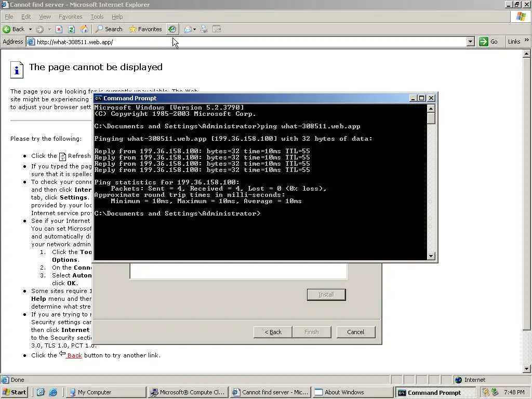Click the < Back button in wizard dialog
The image size is (532, 399).
point(273,332)
